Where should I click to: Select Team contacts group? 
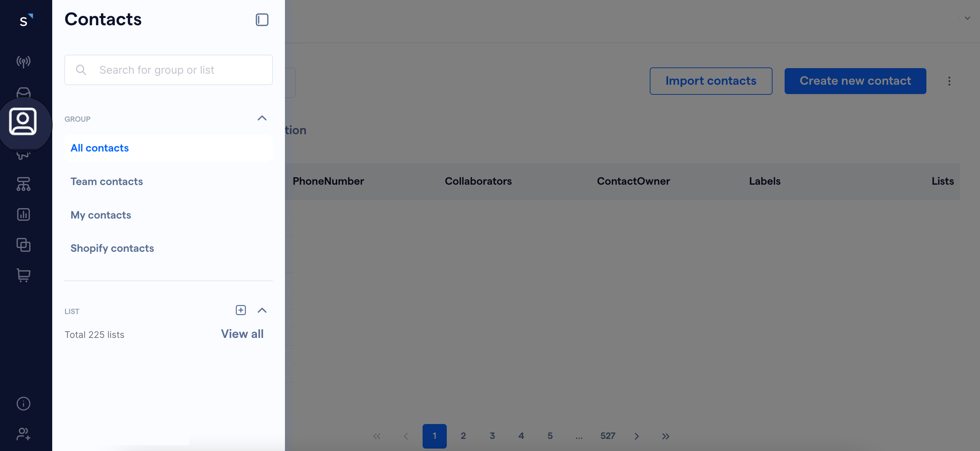107,181
